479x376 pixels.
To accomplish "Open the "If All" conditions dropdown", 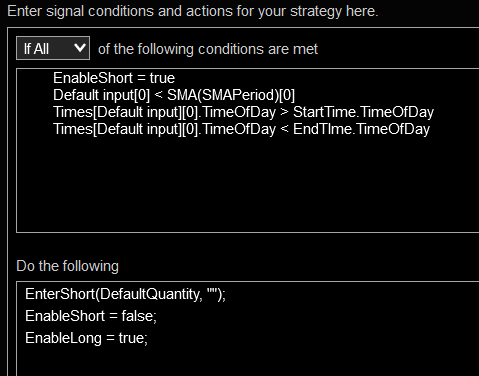I will click(53, 48).
